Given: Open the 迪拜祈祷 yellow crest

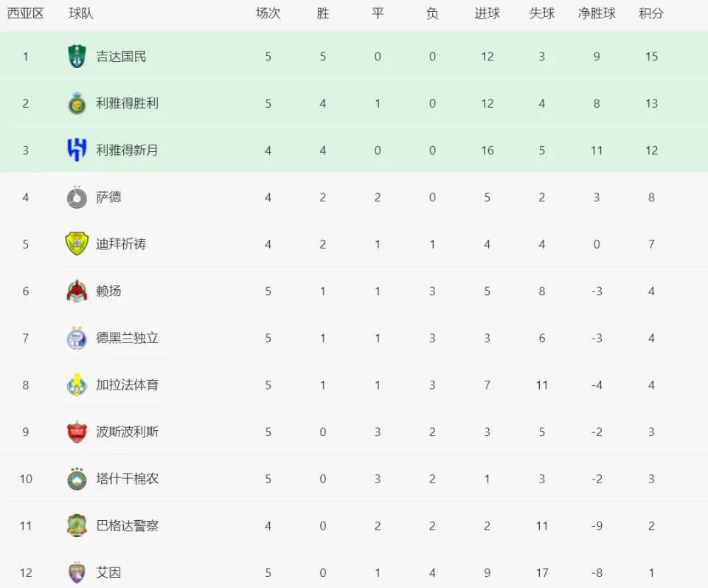Looking at the screenshot, I should coord(77,244).
